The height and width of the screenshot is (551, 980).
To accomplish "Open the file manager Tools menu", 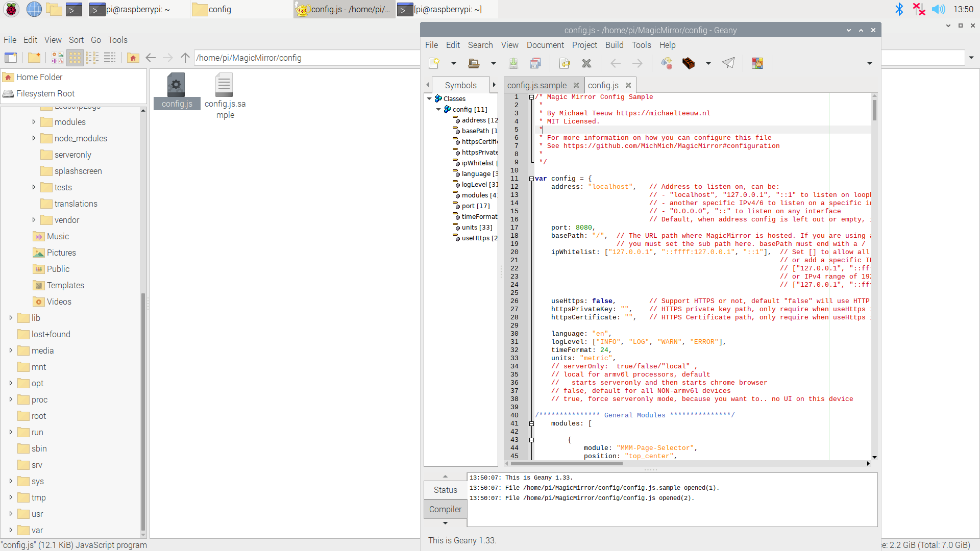I will [x=117, y=40].
